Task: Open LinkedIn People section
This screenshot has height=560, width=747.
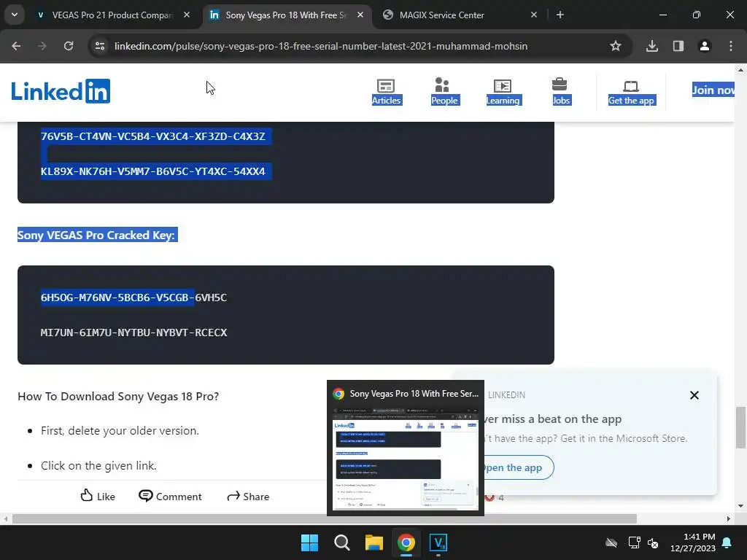Action: tap(444, 92)
